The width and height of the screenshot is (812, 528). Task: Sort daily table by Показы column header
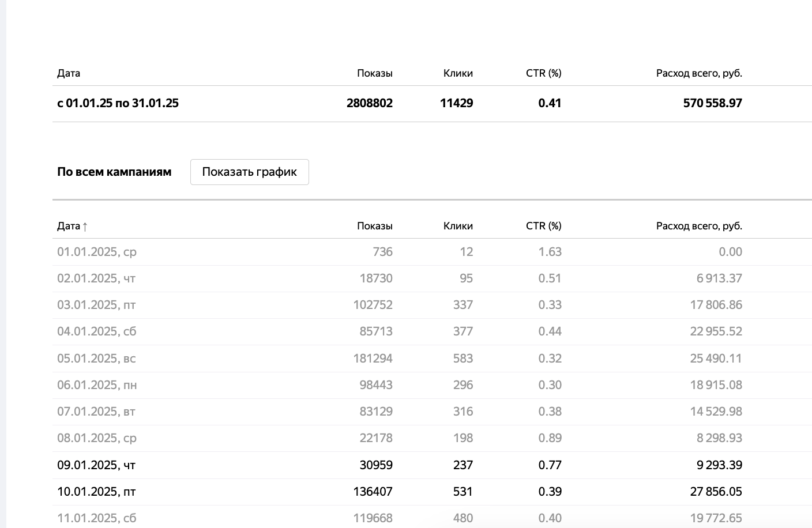[x=374, y=226]
